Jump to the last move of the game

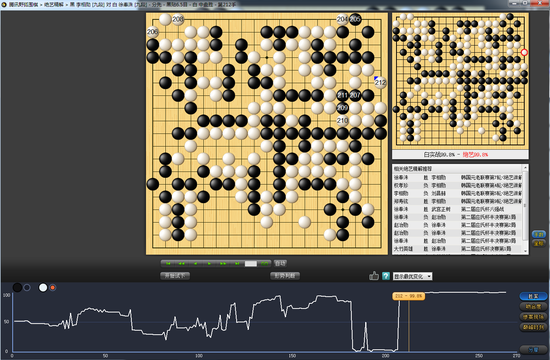(x=237, y=264)
